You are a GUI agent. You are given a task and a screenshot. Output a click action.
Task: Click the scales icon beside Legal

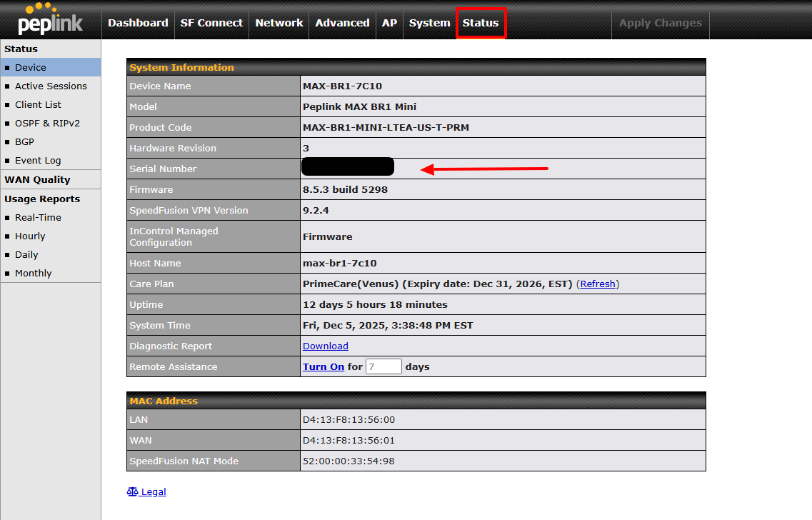[133, 491]
